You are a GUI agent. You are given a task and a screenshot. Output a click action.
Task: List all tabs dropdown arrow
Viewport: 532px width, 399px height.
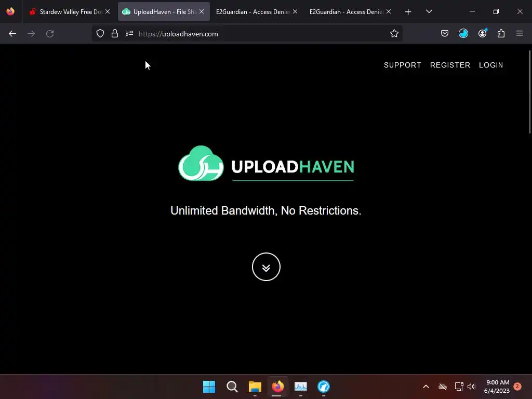(429, 11)
